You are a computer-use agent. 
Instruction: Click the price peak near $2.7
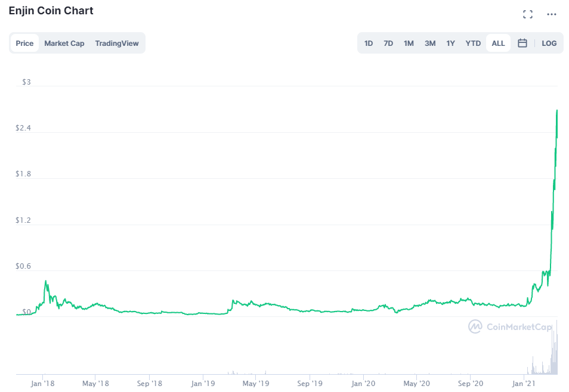557,110
